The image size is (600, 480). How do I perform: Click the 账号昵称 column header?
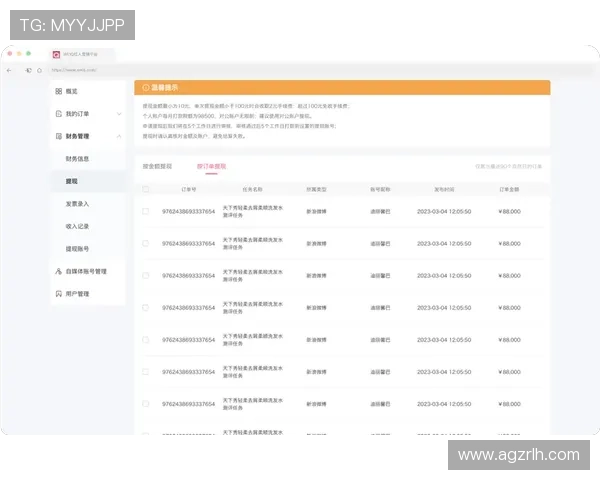pyautogui.click(x=380, y=189)
